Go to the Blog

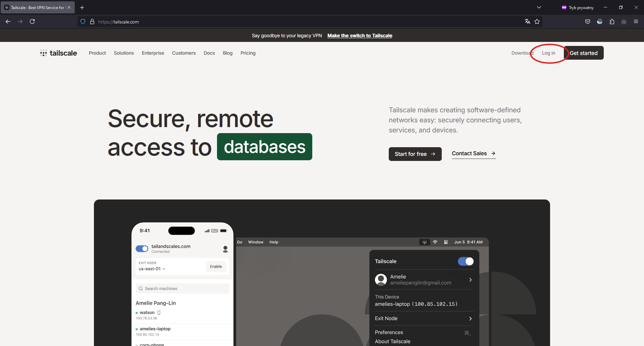click(x=228, y=53)
